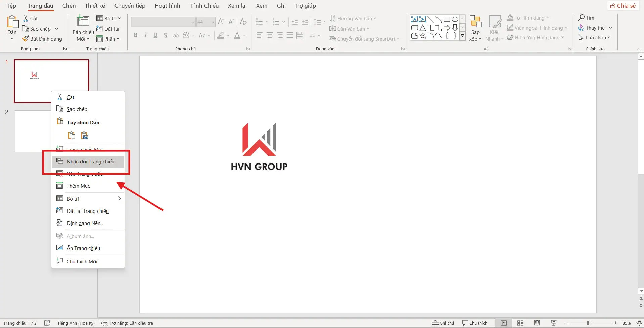Image resolution: width=644 pixels, height=328 pixels.
Task: Apply bold formatting to text
Action: click(136, 35)
